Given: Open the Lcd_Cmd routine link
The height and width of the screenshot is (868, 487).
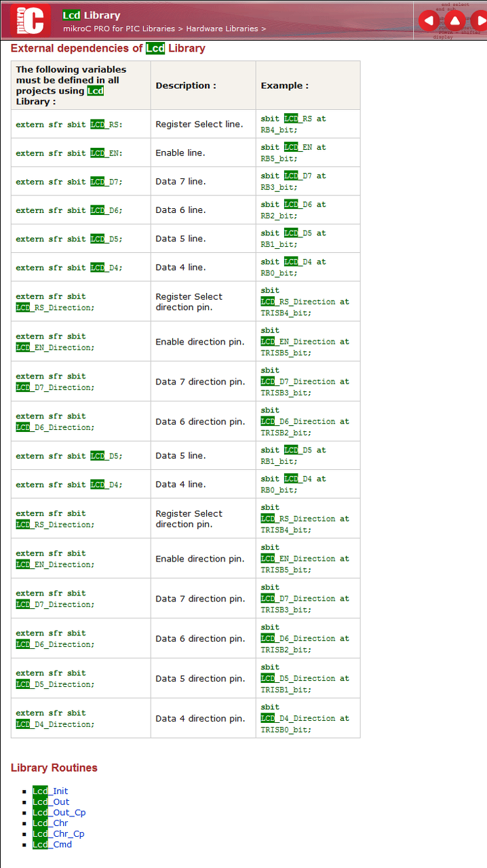Looking at the screenshot, I should (52, 844).
